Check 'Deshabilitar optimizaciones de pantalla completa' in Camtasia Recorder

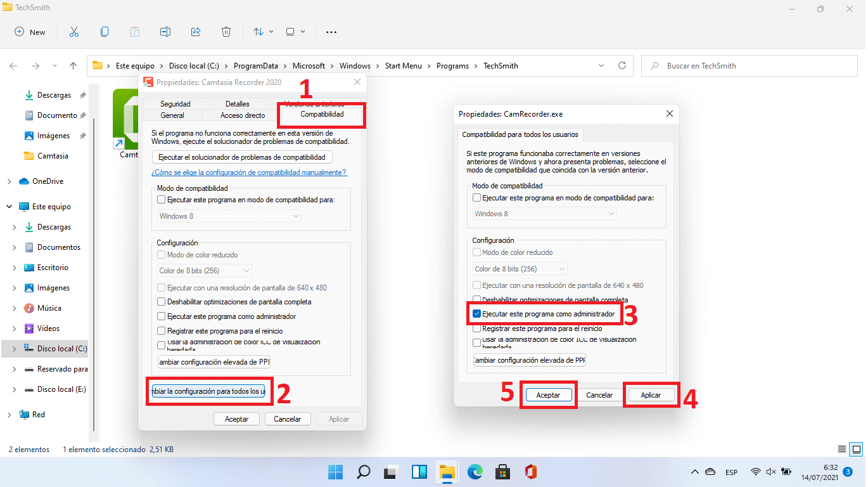click(162, 302)
